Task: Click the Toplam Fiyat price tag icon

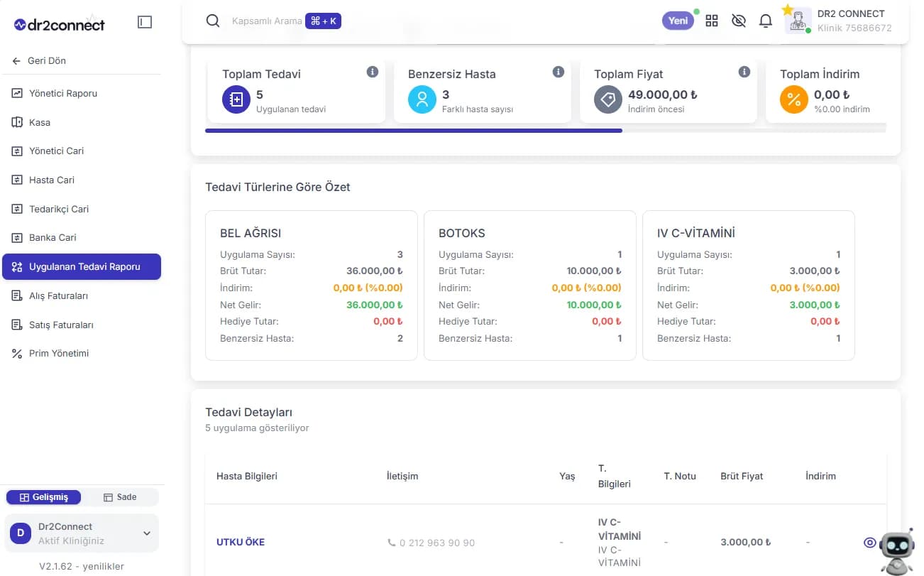Action: click(x=608, y=99)
